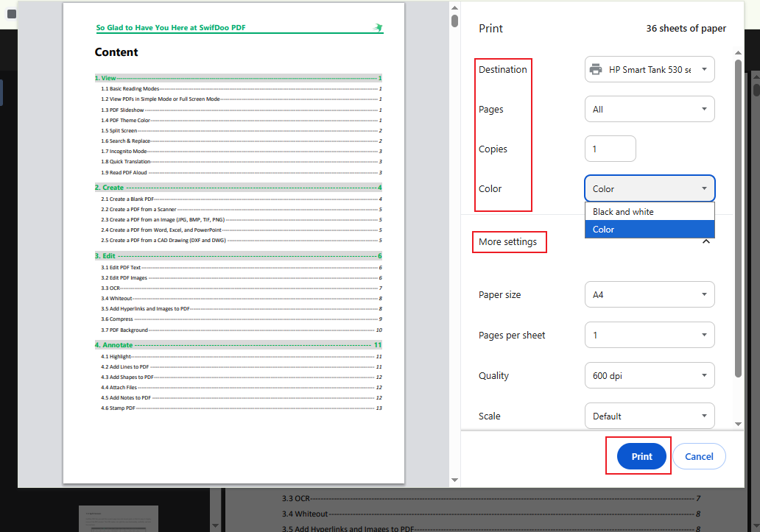The width and height of the screenshot is (760, 532).
Task: Click the settings scrollbar down arrow
Action: (738, 424)
